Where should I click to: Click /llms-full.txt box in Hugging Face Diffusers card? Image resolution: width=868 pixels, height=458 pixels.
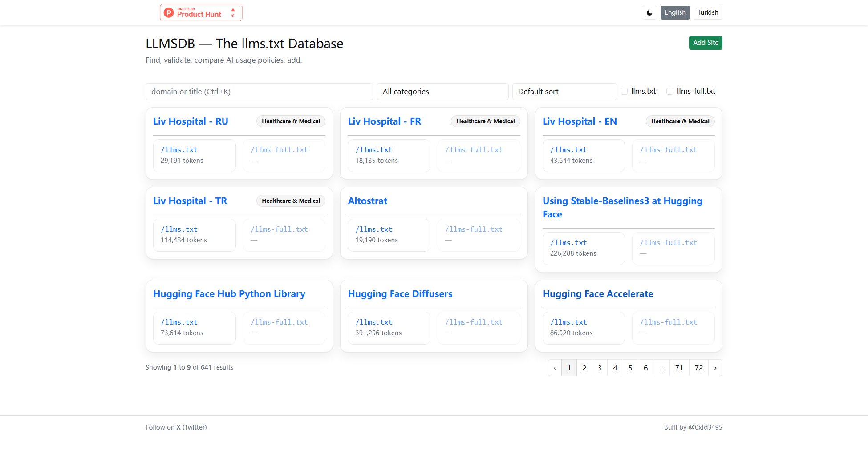tap(479, 328)
